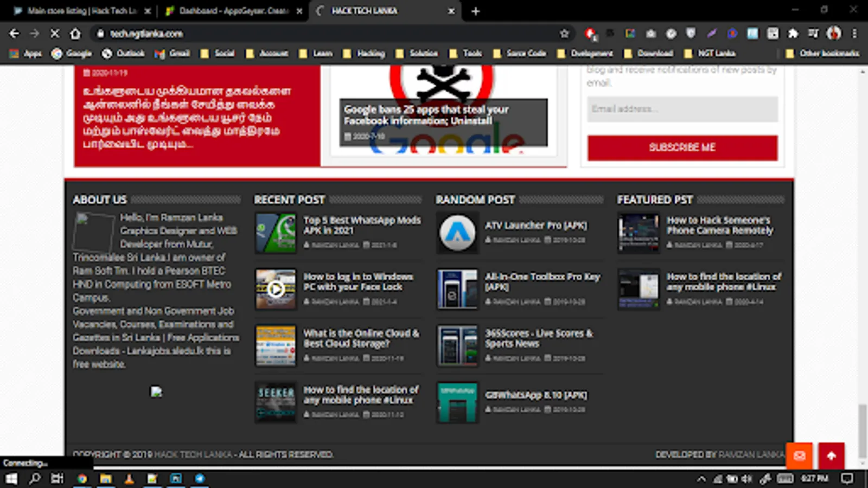This screenshot has width=868, height=488.
Task: Launch VLC media player from taskbar
Action: click(x=129, y=478)
